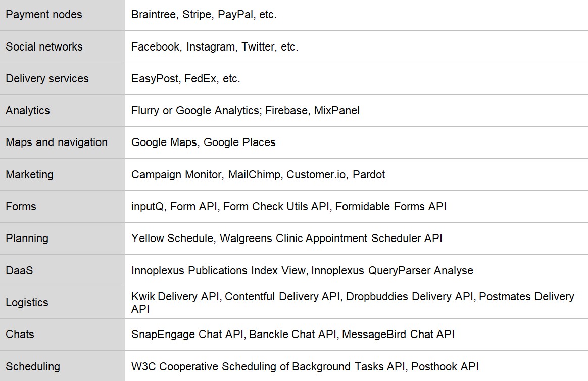Click the Delivery services row label
Image resolution: width=588 pixels, height=381 pixels.
47,78
